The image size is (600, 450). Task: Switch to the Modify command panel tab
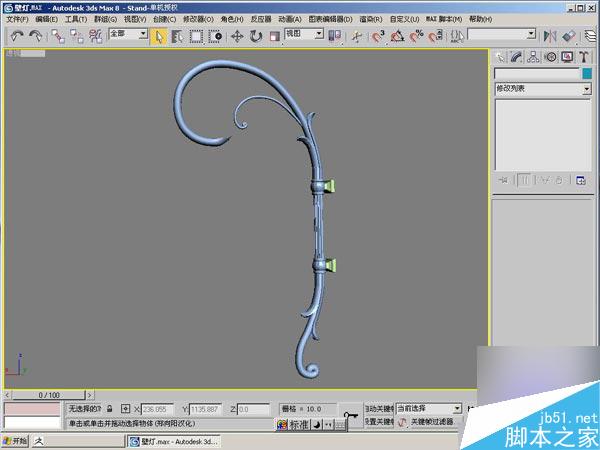516,57
